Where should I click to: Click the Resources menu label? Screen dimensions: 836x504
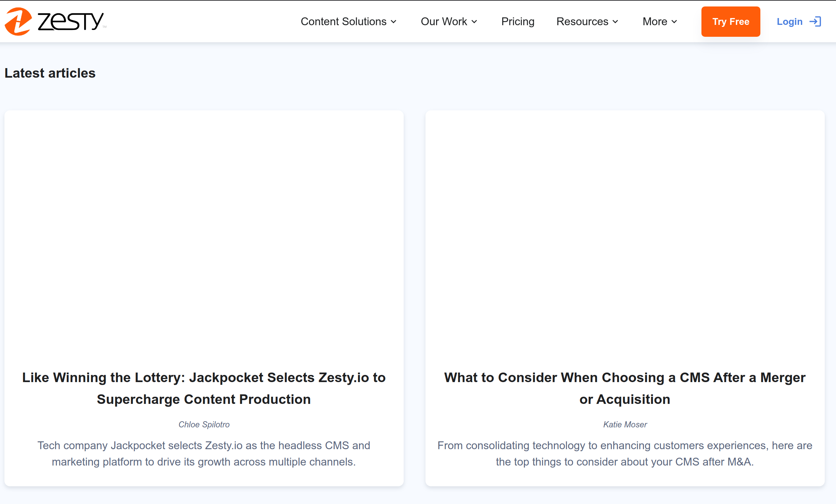coord(582,21)
